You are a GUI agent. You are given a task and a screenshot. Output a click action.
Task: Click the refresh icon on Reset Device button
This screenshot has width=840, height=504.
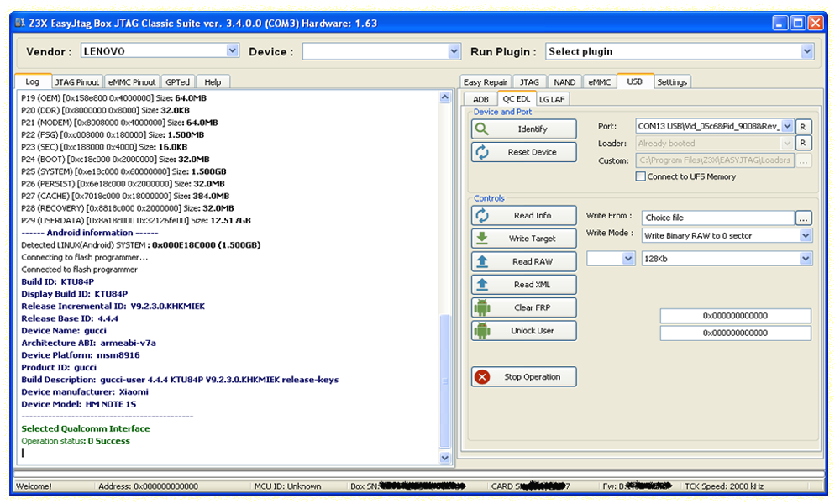click(482, 152)
